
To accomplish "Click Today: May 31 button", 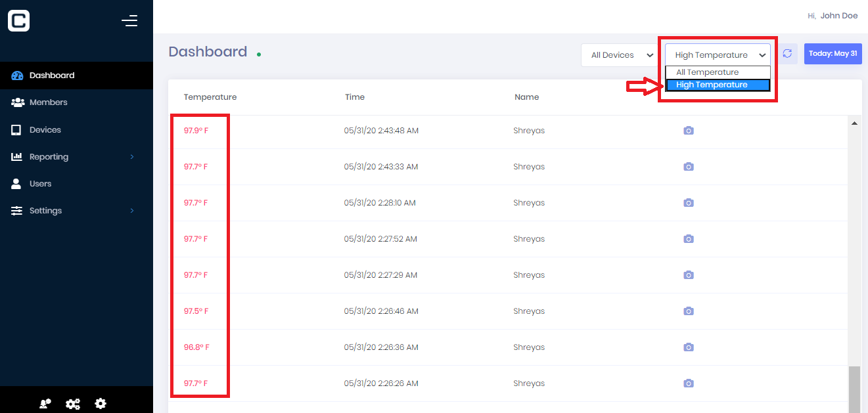I will (x=833, y=54).
